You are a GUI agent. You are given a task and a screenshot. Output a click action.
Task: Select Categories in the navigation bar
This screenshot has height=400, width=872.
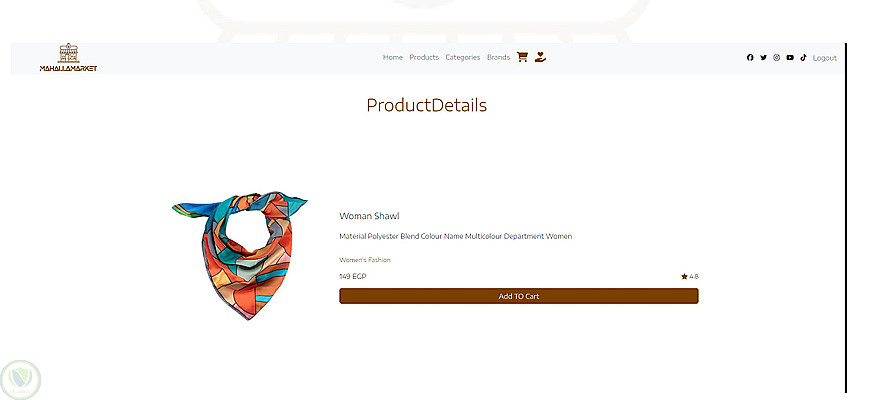point(463,57)
